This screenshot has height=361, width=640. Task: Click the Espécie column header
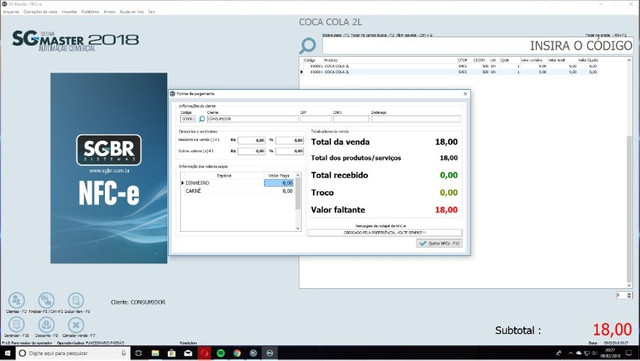pos(224,176)
